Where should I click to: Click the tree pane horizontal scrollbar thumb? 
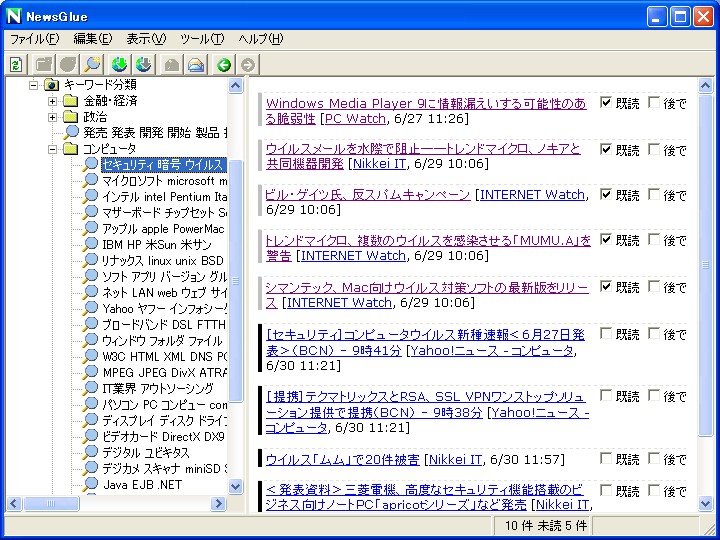click(x=51, y=504)
